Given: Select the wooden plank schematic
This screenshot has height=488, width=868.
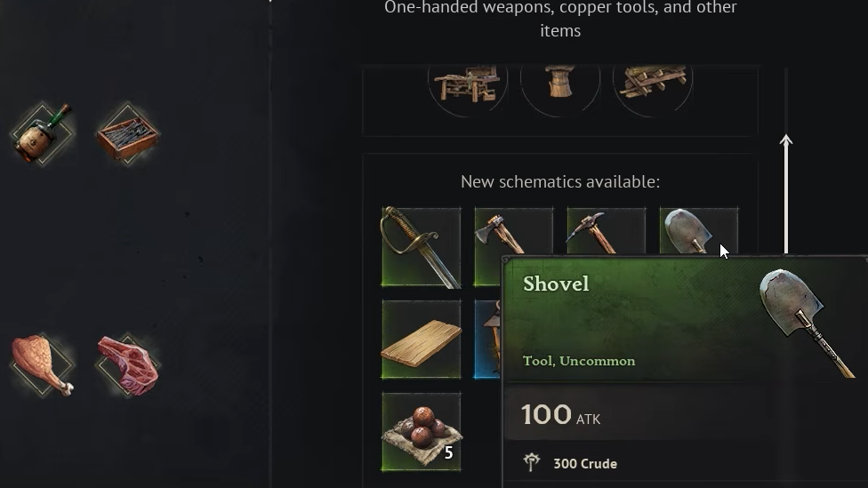Looking at the screenshot, I should [421, 340].
